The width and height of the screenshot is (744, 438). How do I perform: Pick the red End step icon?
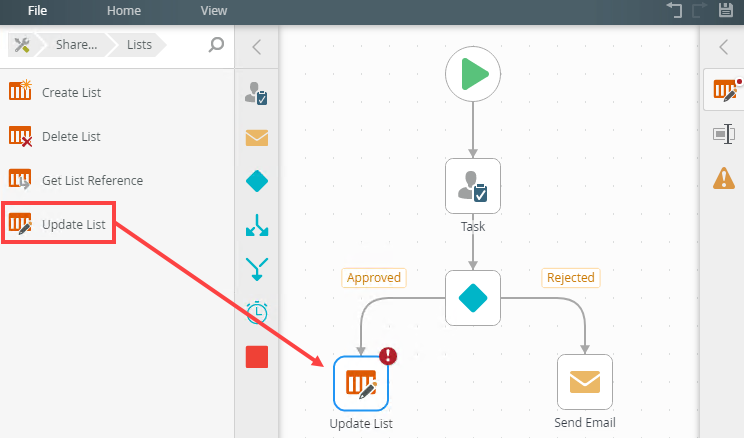[257, 357]
